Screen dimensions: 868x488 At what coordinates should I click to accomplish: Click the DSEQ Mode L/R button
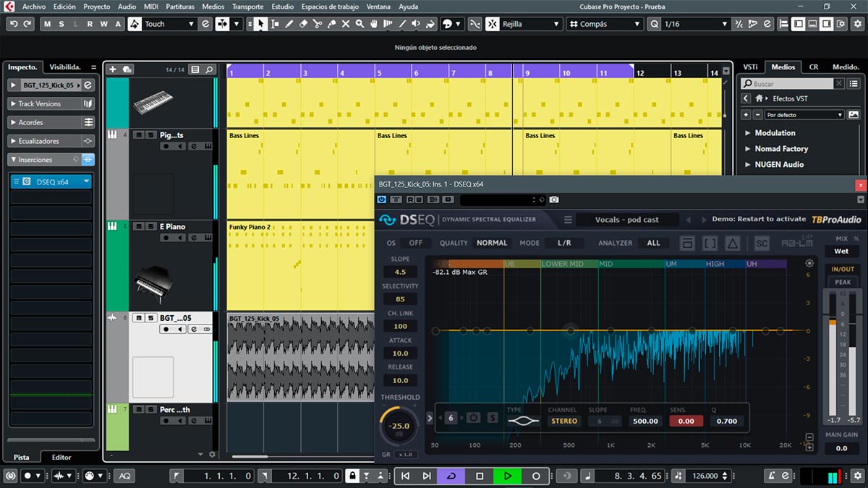click(x=565, y=243)
